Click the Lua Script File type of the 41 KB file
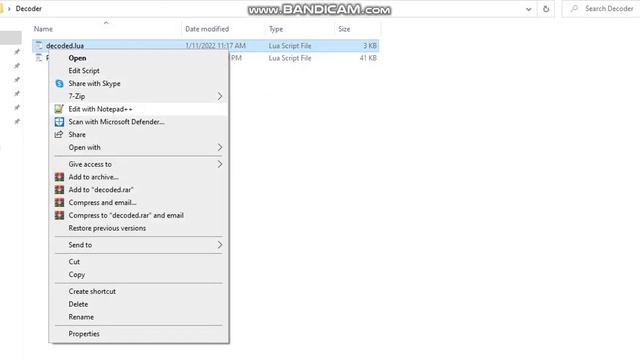This screenshot has width=640, height=360. pos(290,58)
